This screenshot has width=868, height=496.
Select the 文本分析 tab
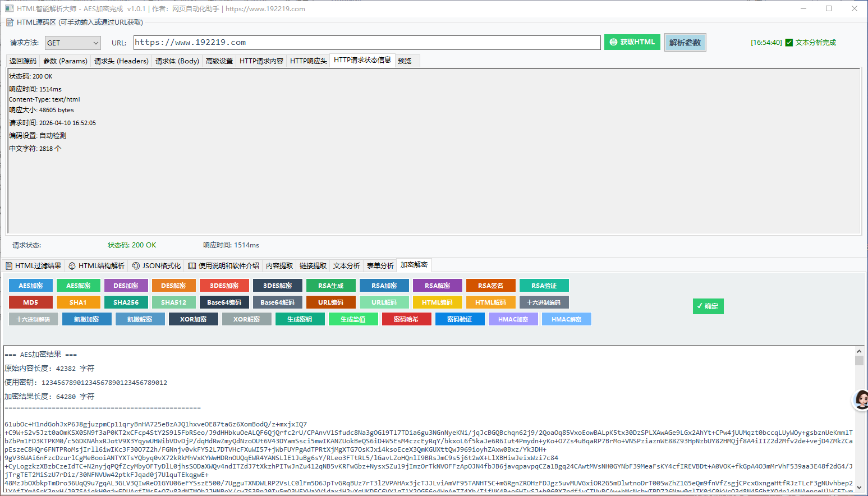tap(346, 266)
